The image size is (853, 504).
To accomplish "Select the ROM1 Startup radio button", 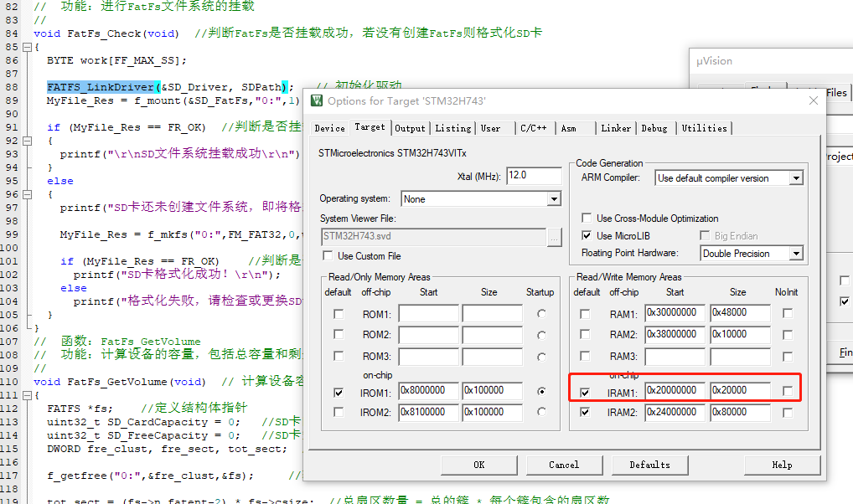I will click(541, 314).
